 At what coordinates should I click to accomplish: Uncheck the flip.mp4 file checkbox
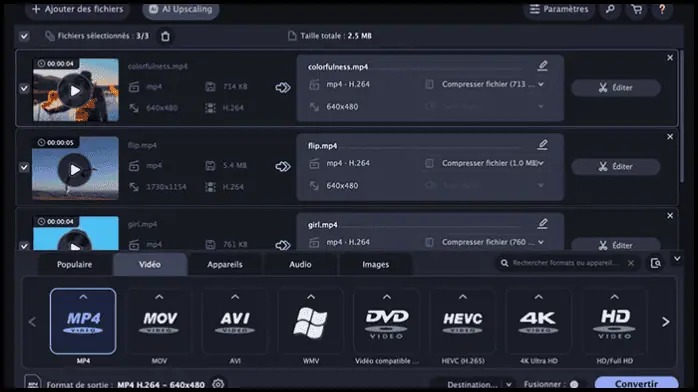point(24,167)
